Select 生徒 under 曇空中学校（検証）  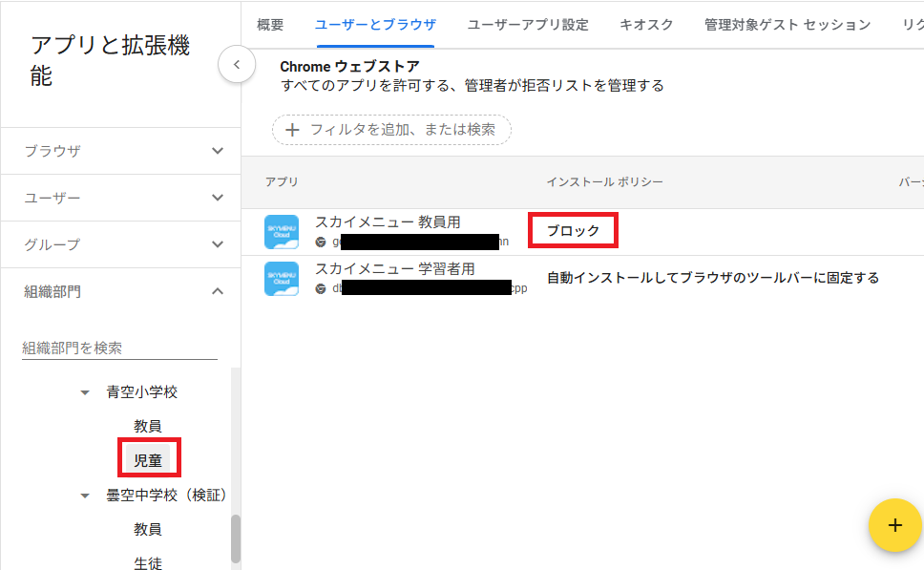(x=148, y=562)
